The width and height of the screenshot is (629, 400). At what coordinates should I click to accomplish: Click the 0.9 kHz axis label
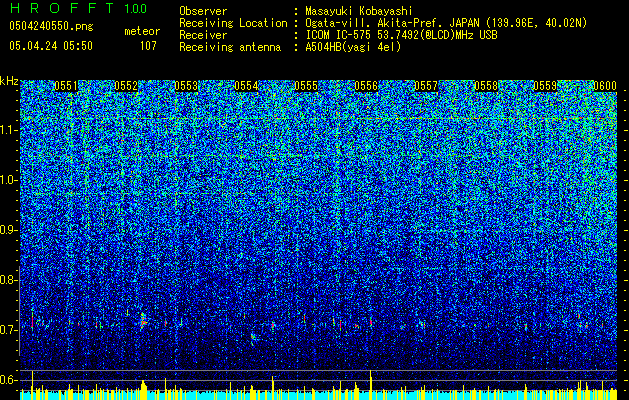(7, 230)
